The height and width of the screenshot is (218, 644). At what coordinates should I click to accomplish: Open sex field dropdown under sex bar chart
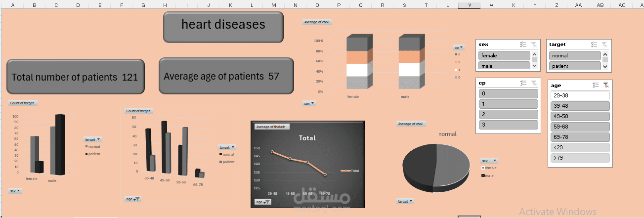coord(15,191)
